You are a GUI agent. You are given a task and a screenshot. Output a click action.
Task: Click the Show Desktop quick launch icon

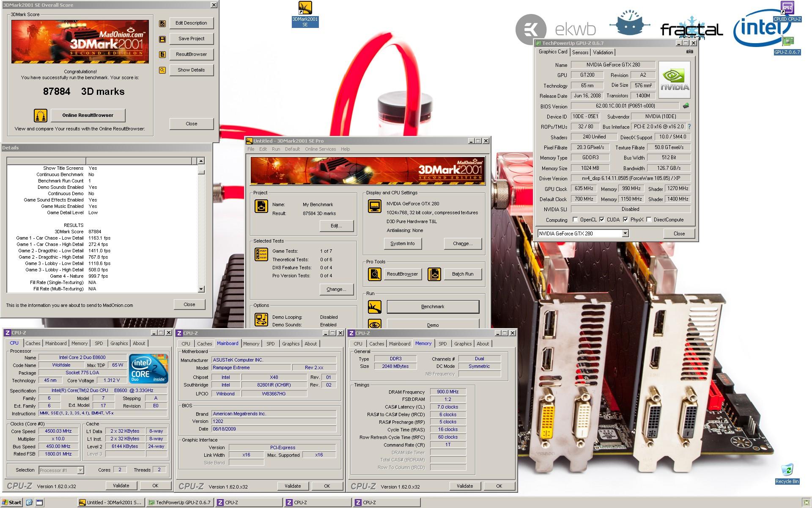[x=39, y=502]
